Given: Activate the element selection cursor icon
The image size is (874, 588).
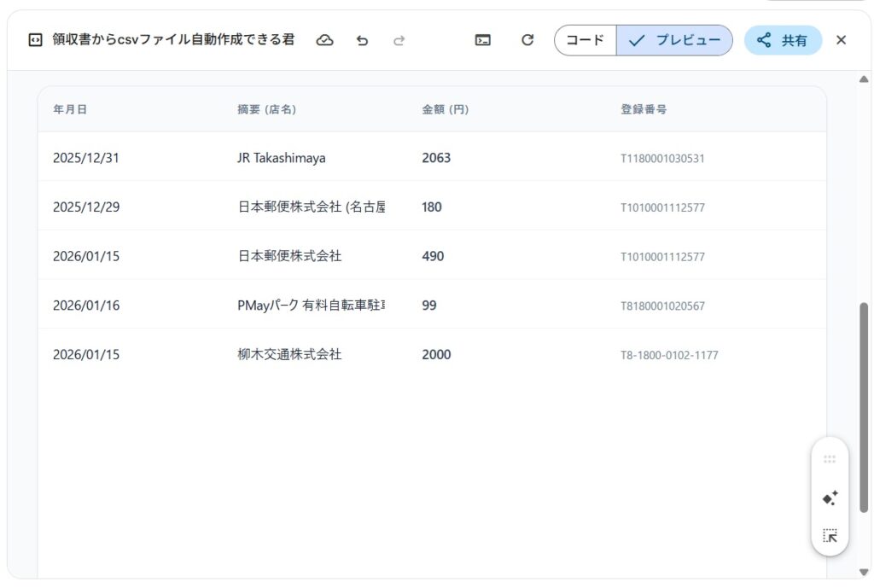Looking at the screenshot, I should click(x=830, y=536).
